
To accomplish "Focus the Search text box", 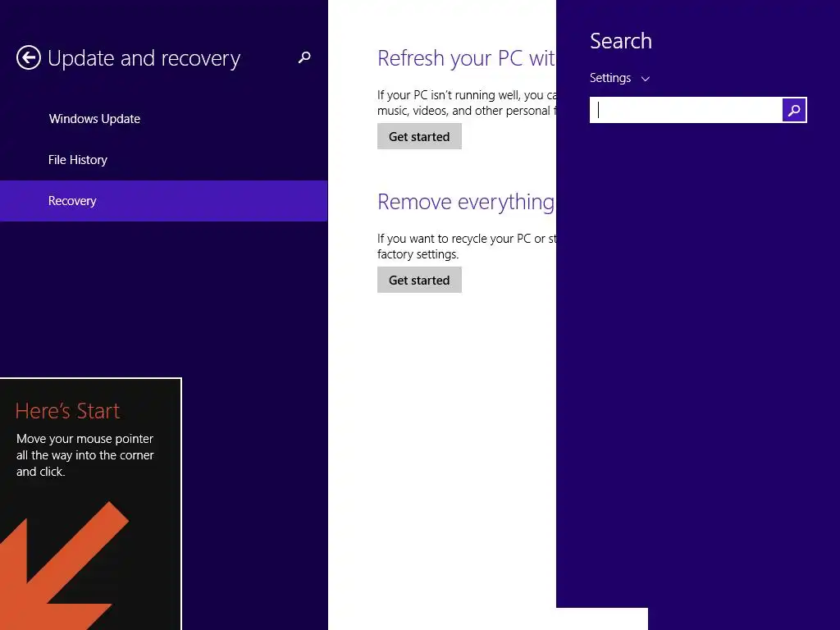I will [687, 111].
